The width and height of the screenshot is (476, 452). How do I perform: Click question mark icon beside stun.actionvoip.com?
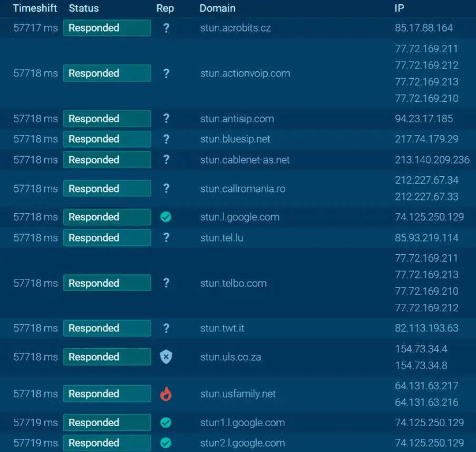point(166,73)
